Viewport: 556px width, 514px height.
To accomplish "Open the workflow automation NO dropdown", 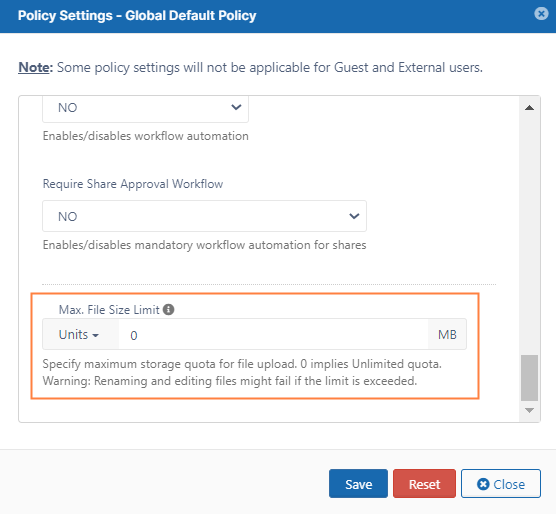I will 145,108.
